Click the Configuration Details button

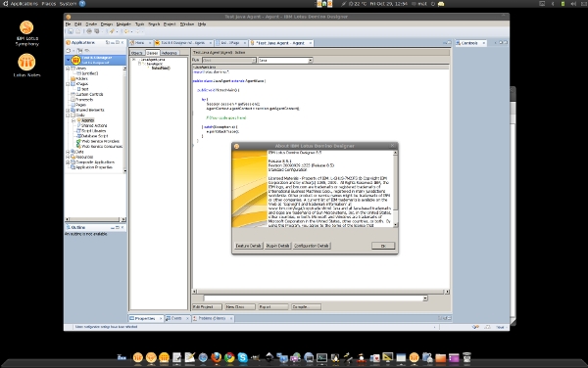coord(312,246)
